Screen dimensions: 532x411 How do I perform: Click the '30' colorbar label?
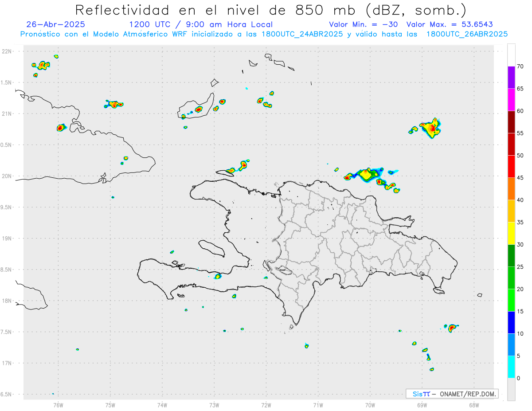tap(520, 245)
